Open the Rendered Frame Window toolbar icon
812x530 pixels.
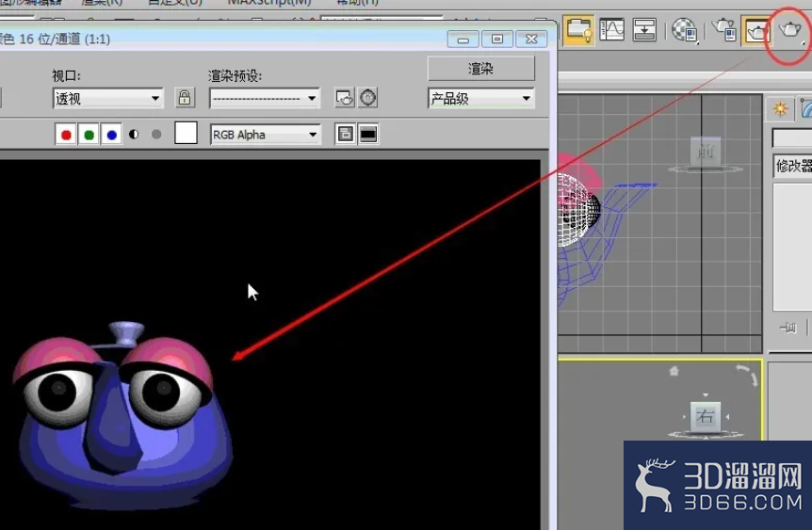pos(756,31)
